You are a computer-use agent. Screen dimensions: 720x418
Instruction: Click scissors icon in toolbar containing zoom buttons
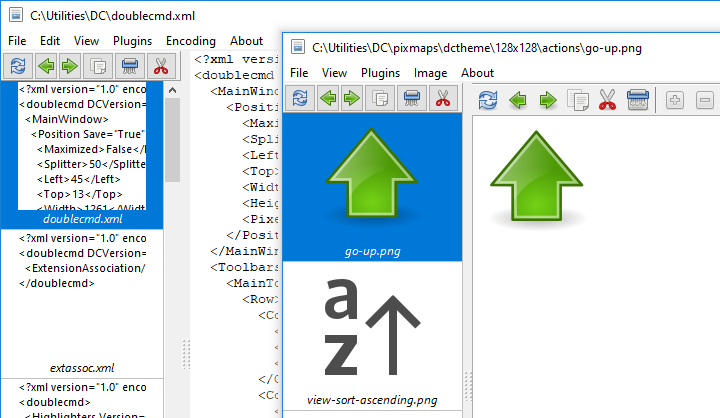607,100
